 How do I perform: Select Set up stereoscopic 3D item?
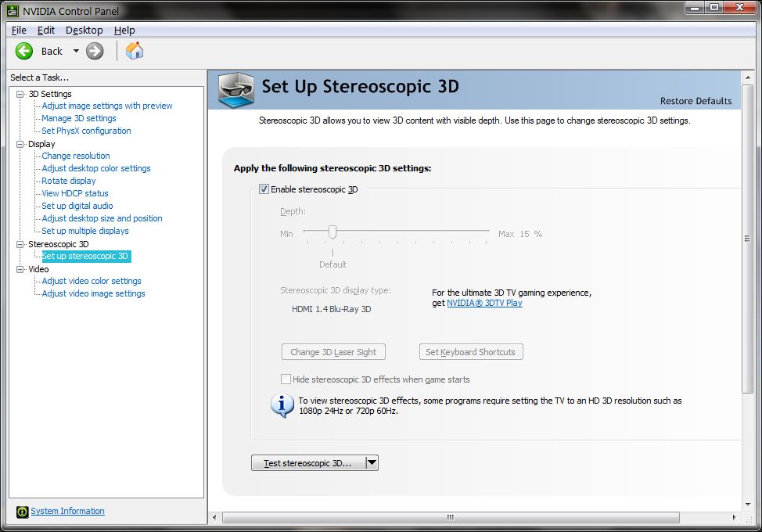(x=86, y=256)
